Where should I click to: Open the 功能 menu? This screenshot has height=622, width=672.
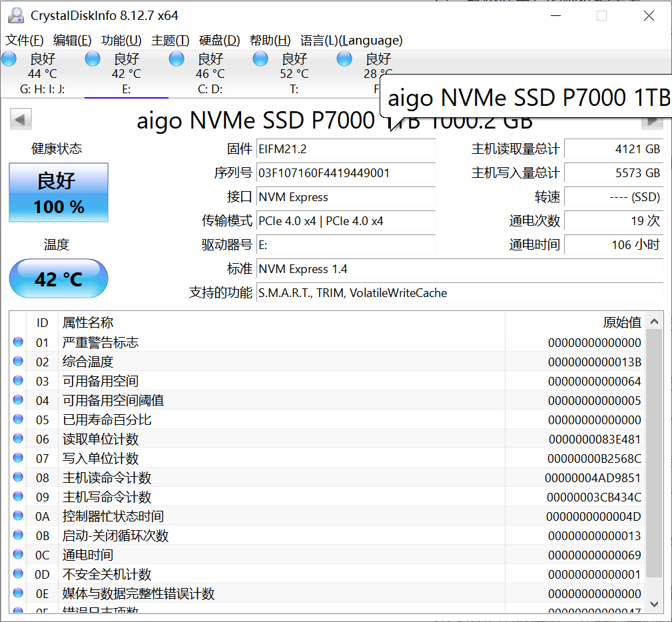[x=121, y=40]
